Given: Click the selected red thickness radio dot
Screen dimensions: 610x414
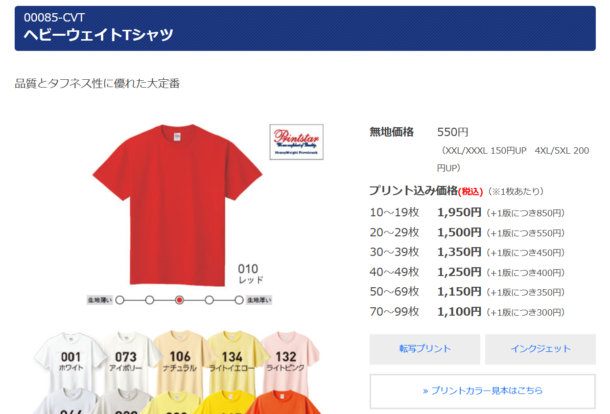Looking at the screenshot, I should (x=179, y=300).
